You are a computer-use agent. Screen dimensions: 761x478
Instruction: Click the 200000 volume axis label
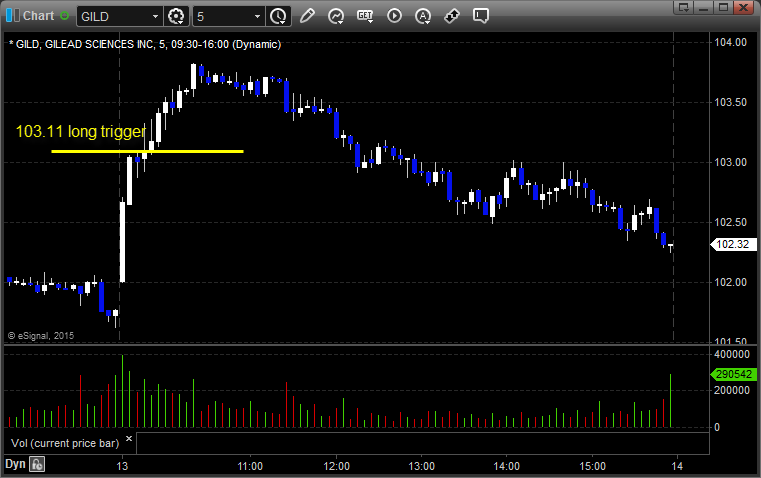pyautogui.click(x=732, y=390)
